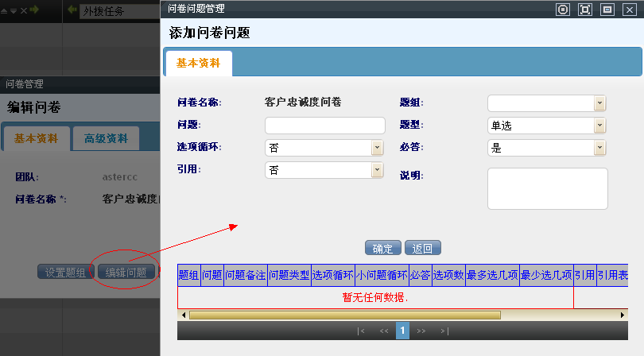Open the 必答 dropdown showing 是
Screen dimensions: 644x356
tap(599, 148)
